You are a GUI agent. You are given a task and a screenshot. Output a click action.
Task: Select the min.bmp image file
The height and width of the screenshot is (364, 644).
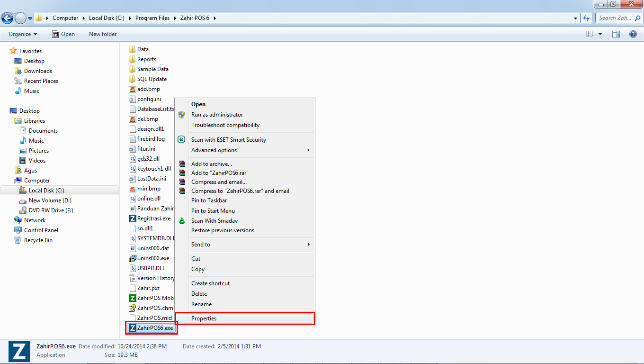coord(144,189)
